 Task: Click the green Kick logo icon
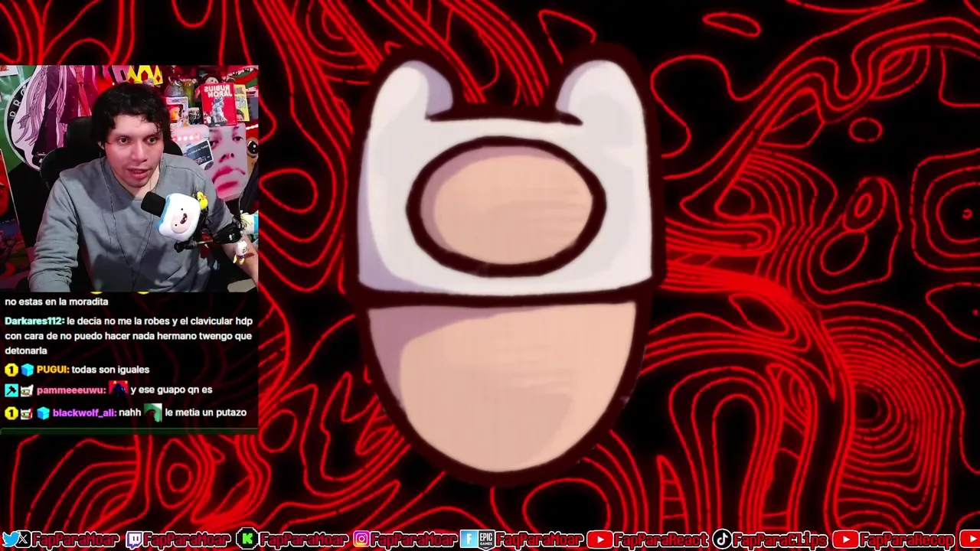(x=247, y=540)
